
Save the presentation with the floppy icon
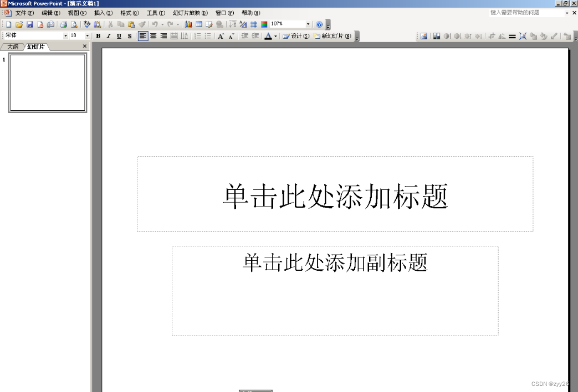30,25
